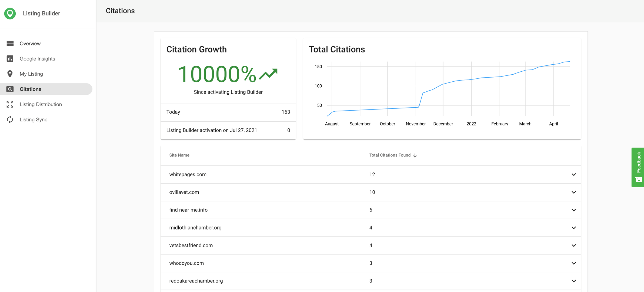Image resolution: width=644 pixels, height=292 pixels.
Task: Click the sort arrow beside Total Citations Found
Action: click(x=415, y=155)
